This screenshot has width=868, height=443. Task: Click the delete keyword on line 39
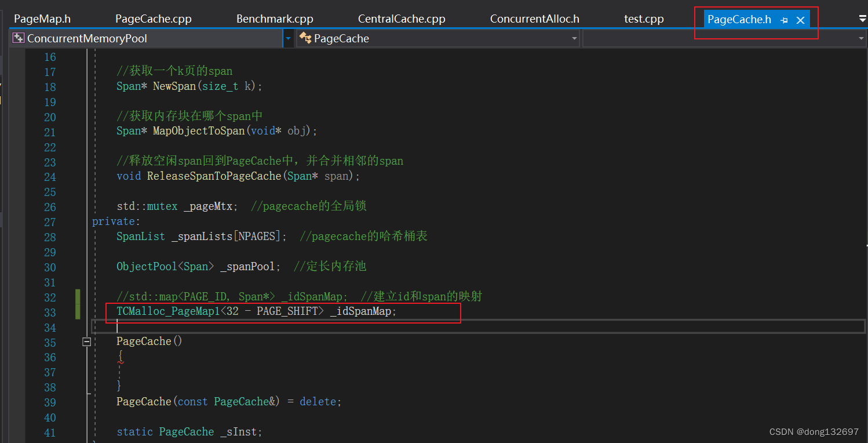coord(318,401)
